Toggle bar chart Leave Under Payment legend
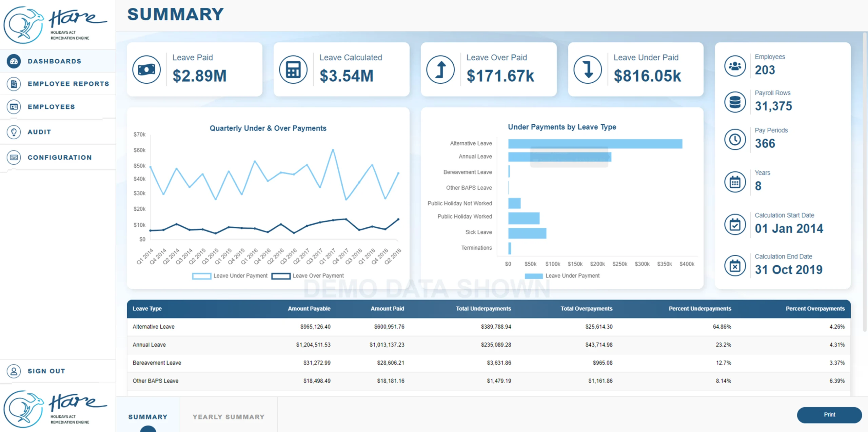Image resolution: width=868 pixels, height=432 pixels. tap(562, 276)
